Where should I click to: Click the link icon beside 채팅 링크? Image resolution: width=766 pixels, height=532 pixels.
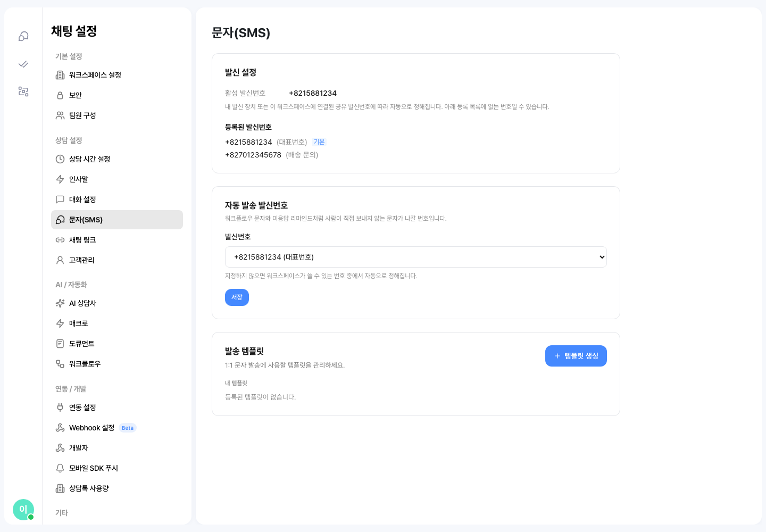point(60,240)
